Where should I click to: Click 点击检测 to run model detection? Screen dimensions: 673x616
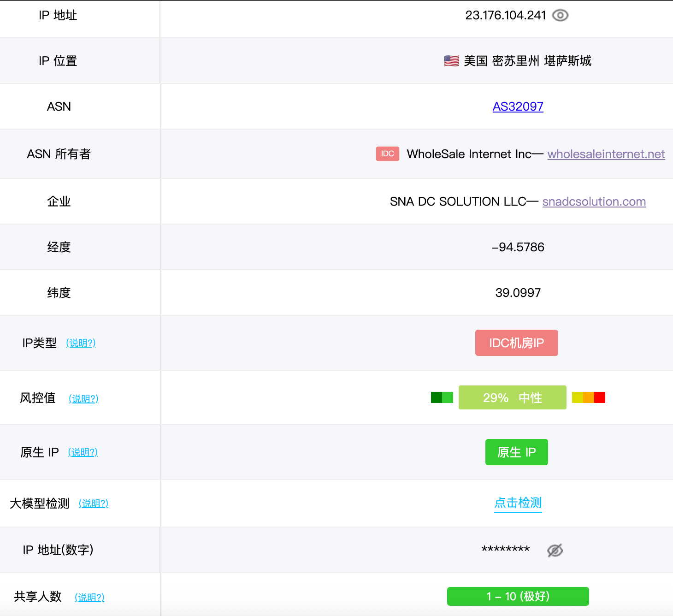(518, 503)
